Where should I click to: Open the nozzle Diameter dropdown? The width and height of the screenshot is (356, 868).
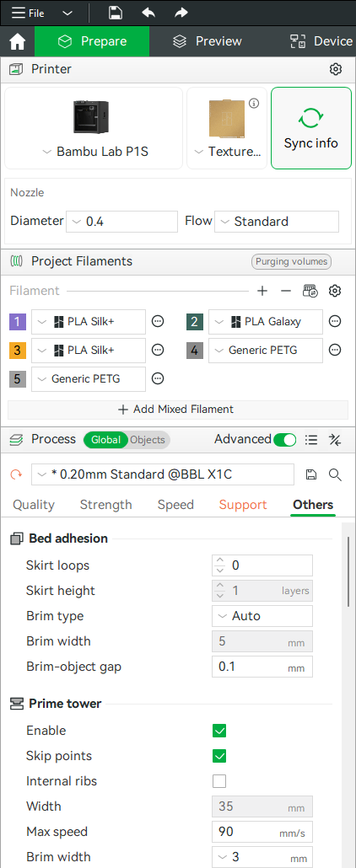[122, 222]
